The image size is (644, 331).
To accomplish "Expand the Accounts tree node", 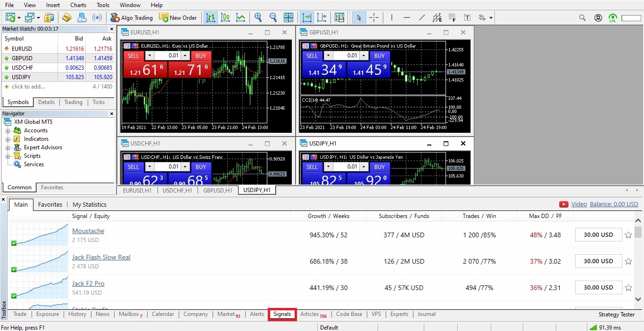I will [x=8, y=130].
